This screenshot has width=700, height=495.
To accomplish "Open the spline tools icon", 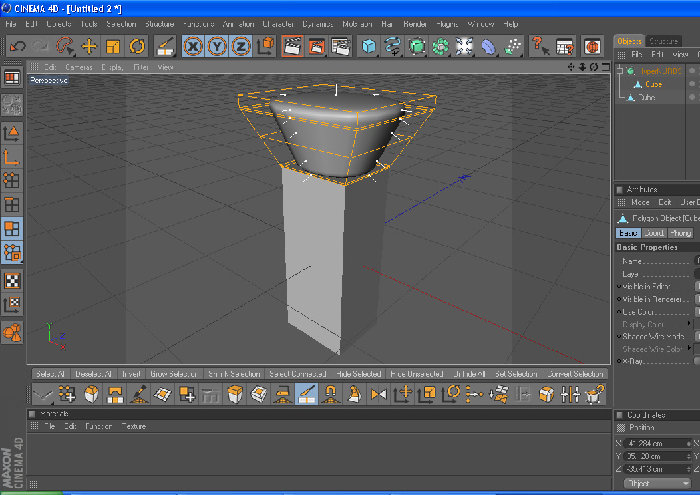I will point(392,46).
